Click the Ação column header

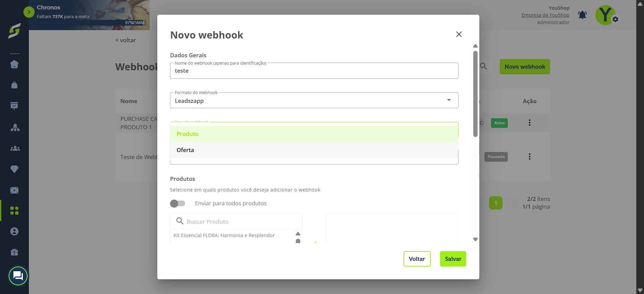pos(529,101)
